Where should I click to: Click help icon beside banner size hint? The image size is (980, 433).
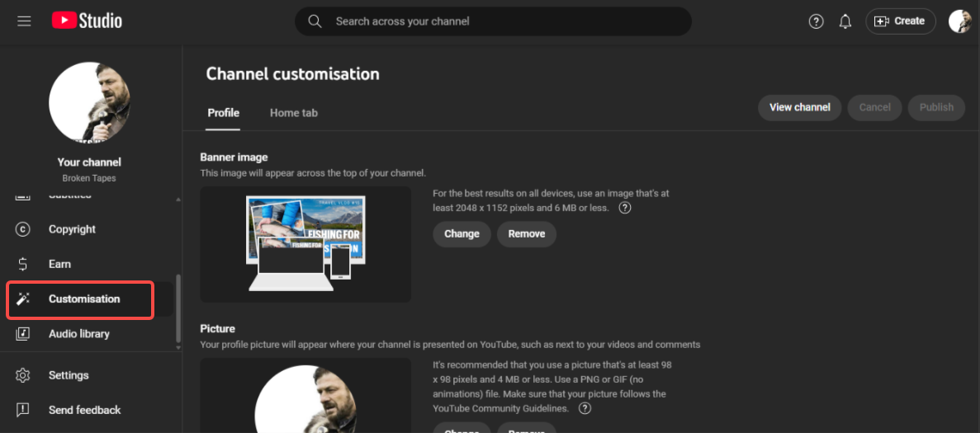(x=625, y=208)
